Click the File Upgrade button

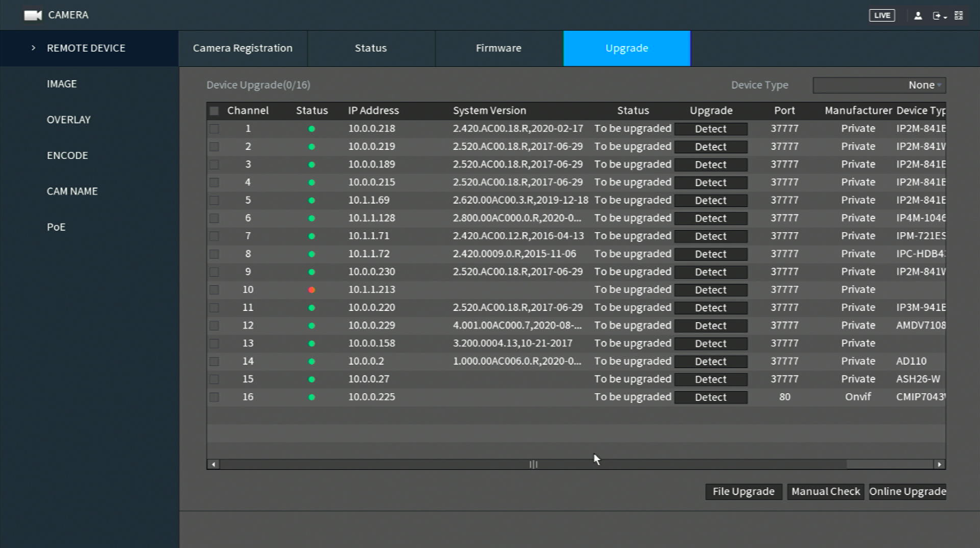744,492
